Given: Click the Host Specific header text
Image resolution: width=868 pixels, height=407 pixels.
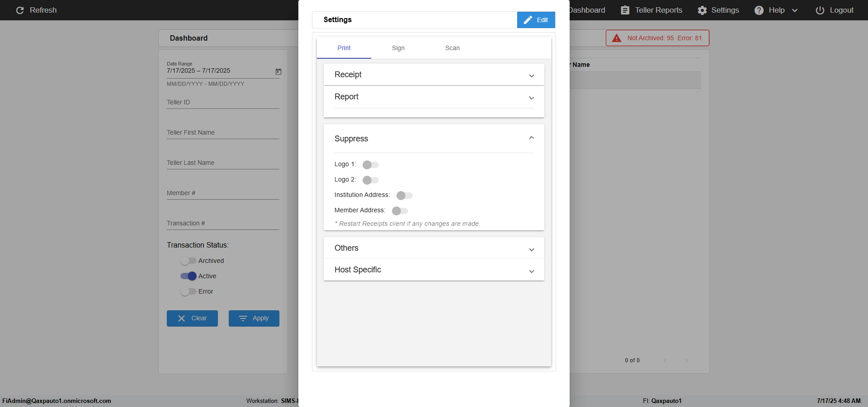Looking at the screenshot, I should point(358,270).
